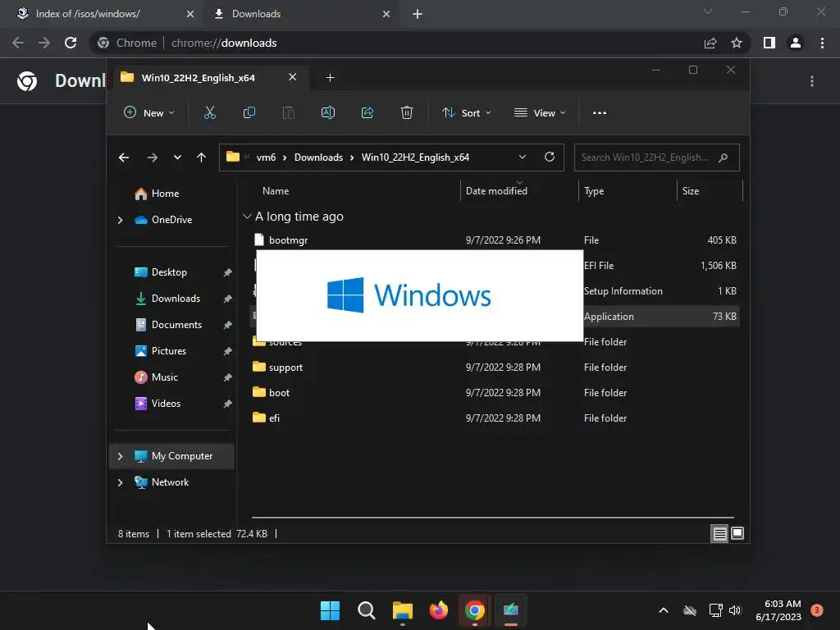Open the See more three-dots menu in Explorer
This screenshot has width=840, height=630.
pyautogui.click(x=600, y=113)
